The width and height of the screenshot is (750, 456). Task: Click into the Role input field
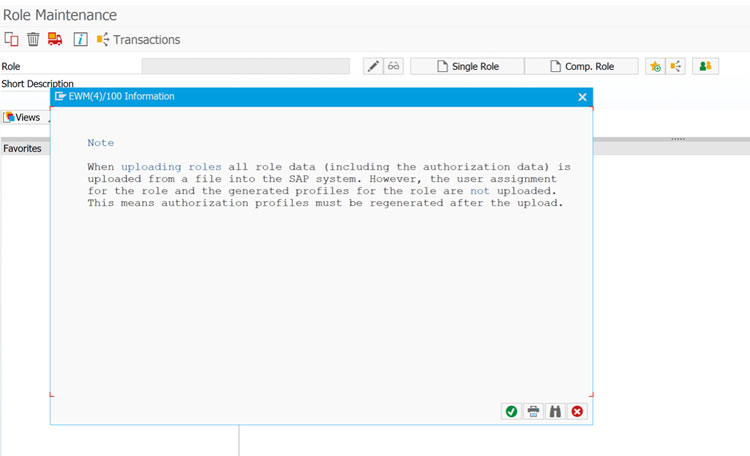pos(245,66)
